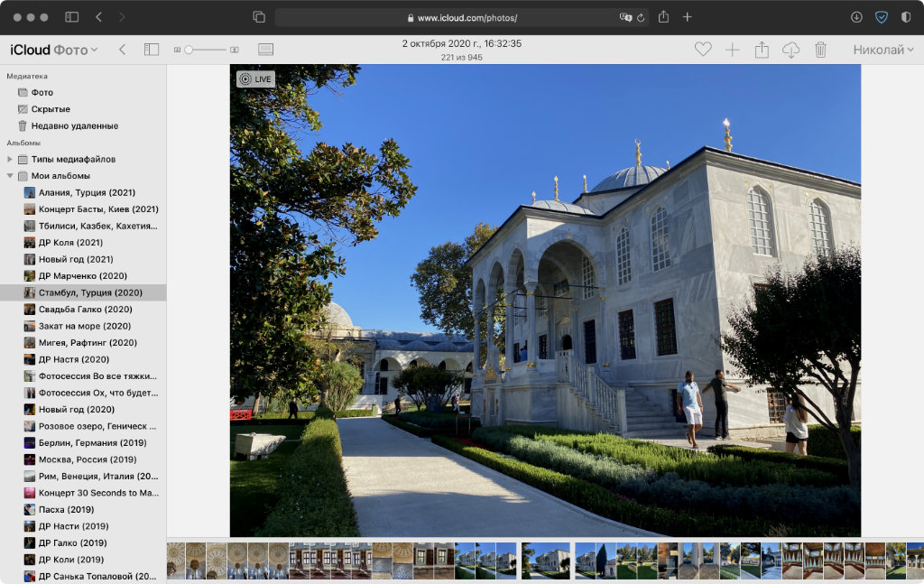Image resolution: width=924 pixels, height=584 pixels.
Task: Go back with Safari's back arrow
Action: (99, 17)
